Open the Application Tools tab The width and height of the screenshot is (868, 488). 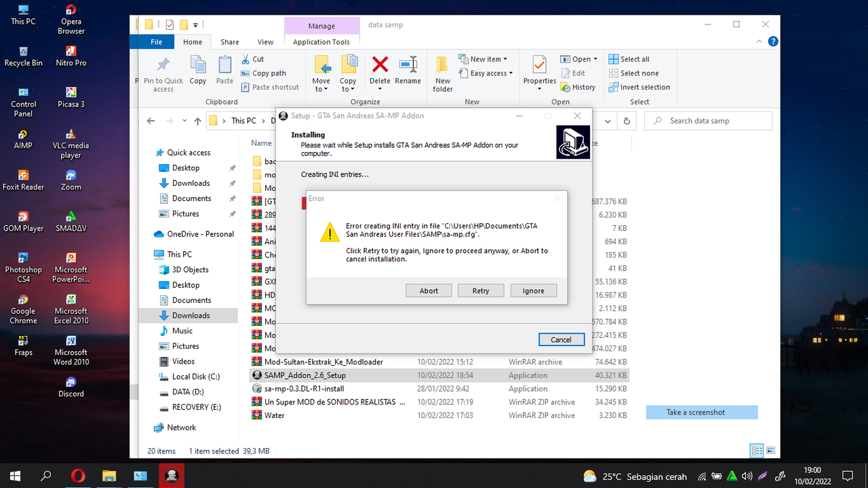[321, 42]
